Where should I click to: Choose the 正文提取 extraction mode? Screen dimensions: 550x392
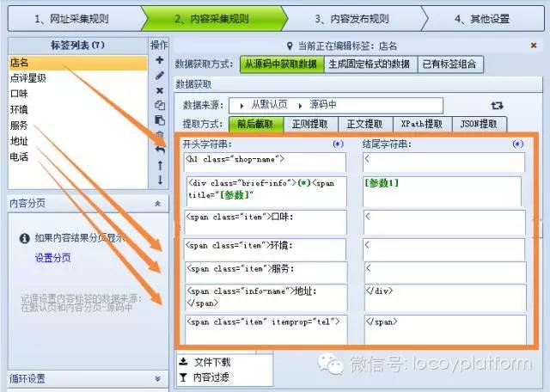[365, 124]
